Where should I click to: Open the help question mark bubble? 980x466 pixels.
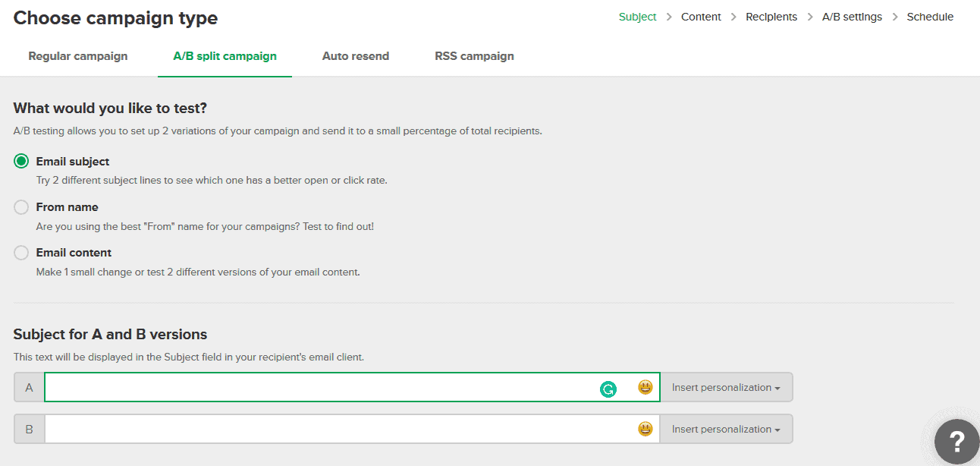(956, 442)
